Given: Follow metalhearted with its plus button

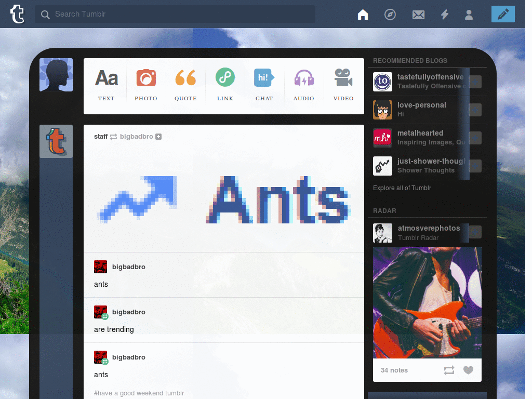Looking at the screenshot, I should (475, 138).
